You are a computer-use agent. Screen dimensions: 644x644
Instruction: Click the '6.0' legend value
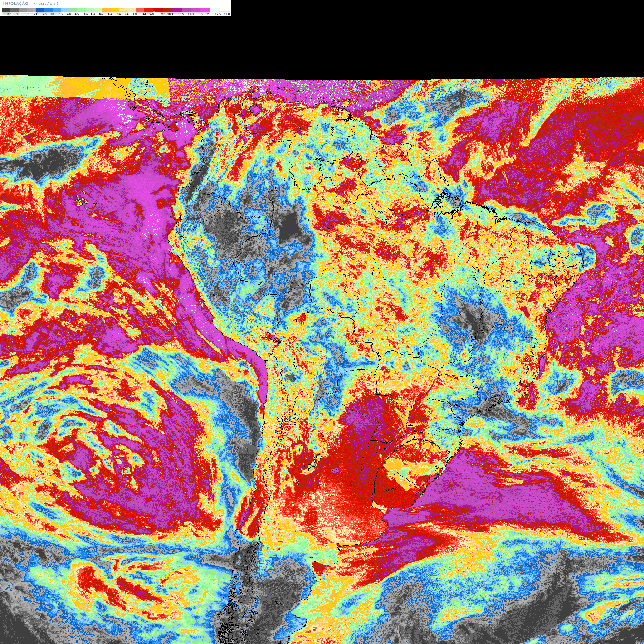coord(101,14)
